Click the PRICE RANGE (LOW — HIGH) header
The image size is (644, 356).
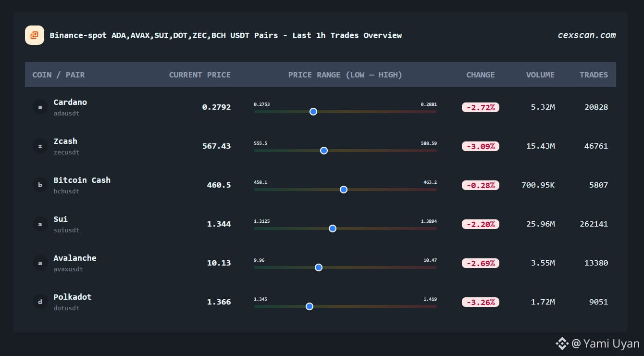coord(345,75)
